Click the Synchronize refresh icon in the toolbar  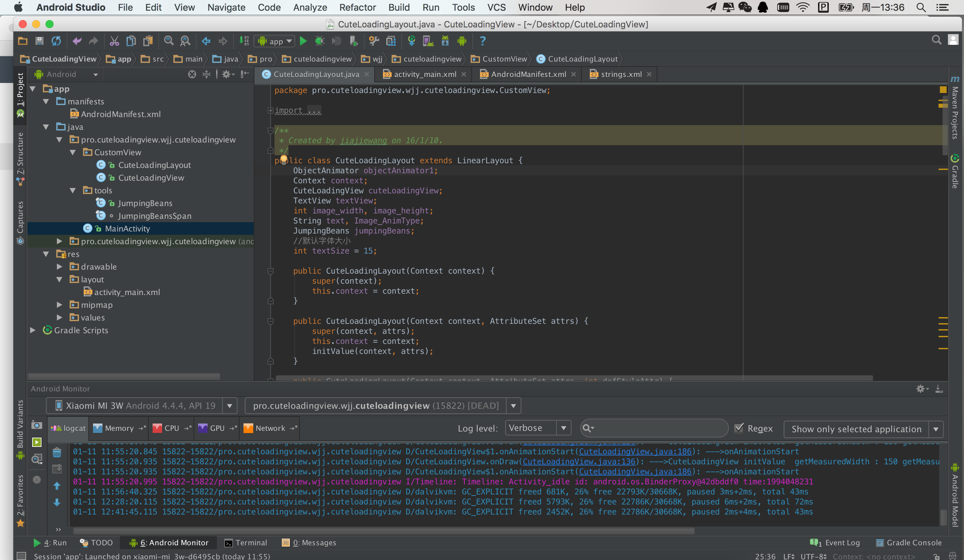(56, 41)
